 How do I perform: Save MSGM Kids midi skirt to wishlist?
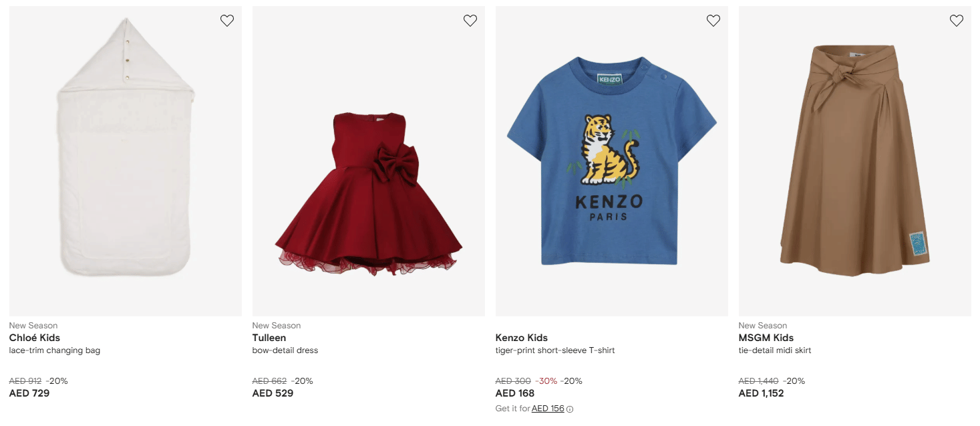957,21
